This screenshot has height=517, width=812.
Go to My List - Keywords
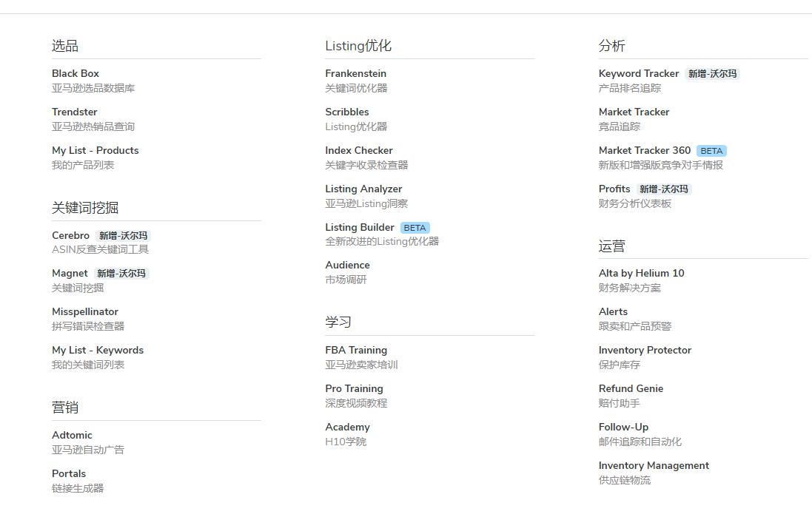[x=98, y=351]
